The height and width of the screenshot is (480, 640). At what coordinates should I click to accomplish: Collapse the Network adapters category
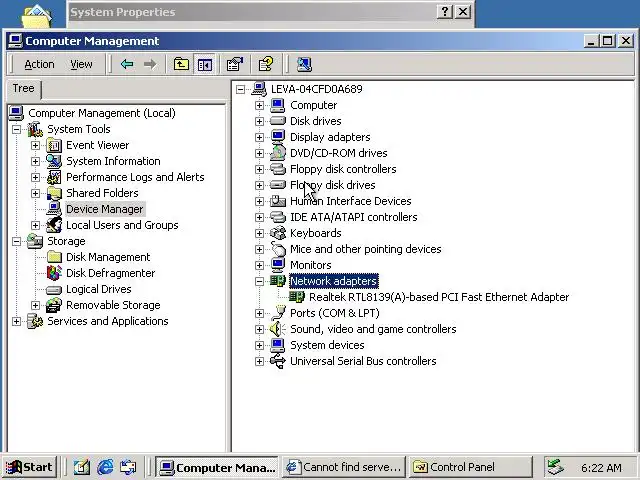point(259,281)
